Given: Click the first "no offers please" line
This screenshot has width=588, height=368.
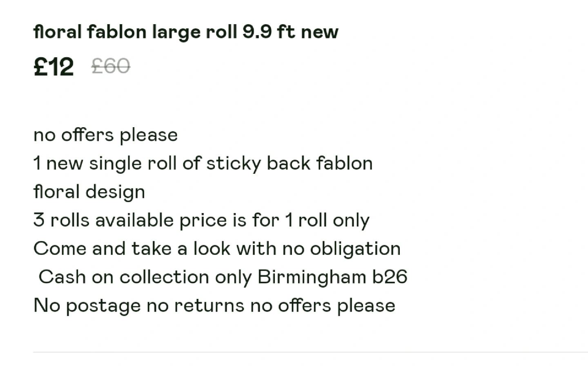Looking at the screenshot, I should point(105,135).
